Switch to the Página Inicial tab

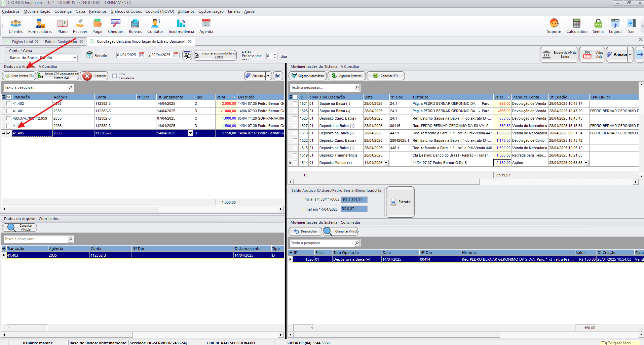pos(22,42)
